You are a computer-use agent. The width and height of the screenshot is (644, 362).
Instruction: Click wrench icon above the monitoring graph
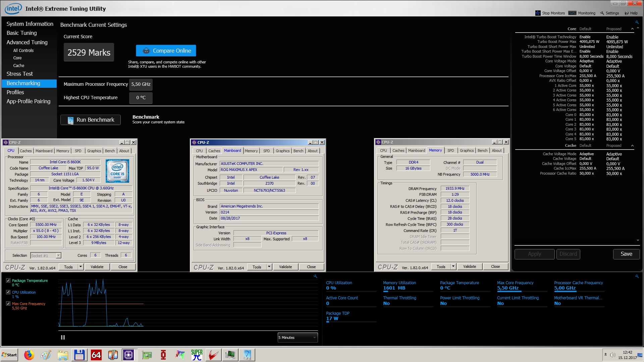(315, 276)
